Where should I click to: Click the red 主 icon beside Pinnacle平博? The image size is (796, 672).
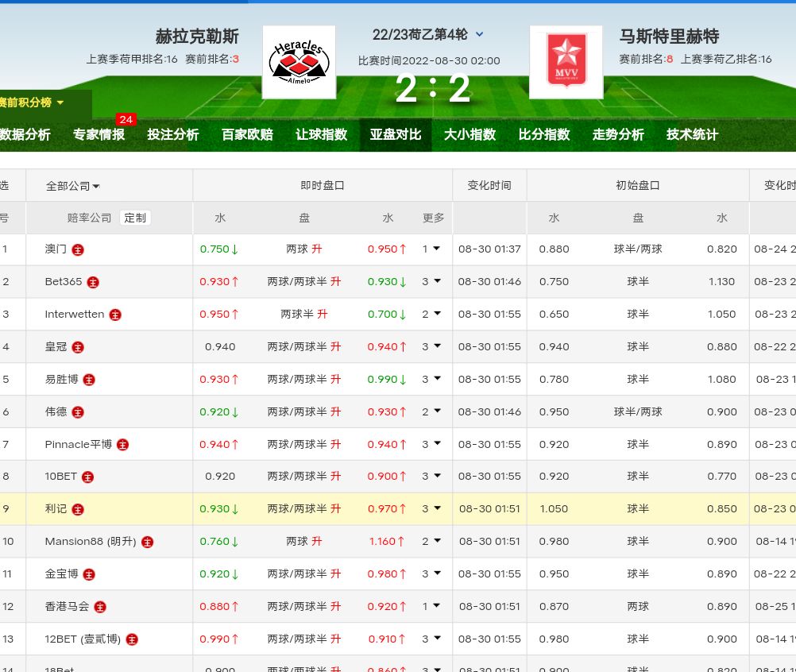(122, 445)
